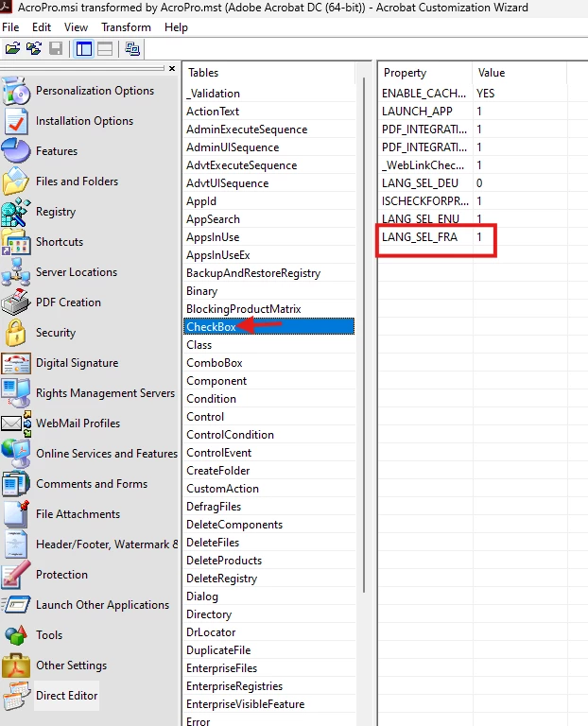Select the DeleteRegistry table

pos(269,579)
